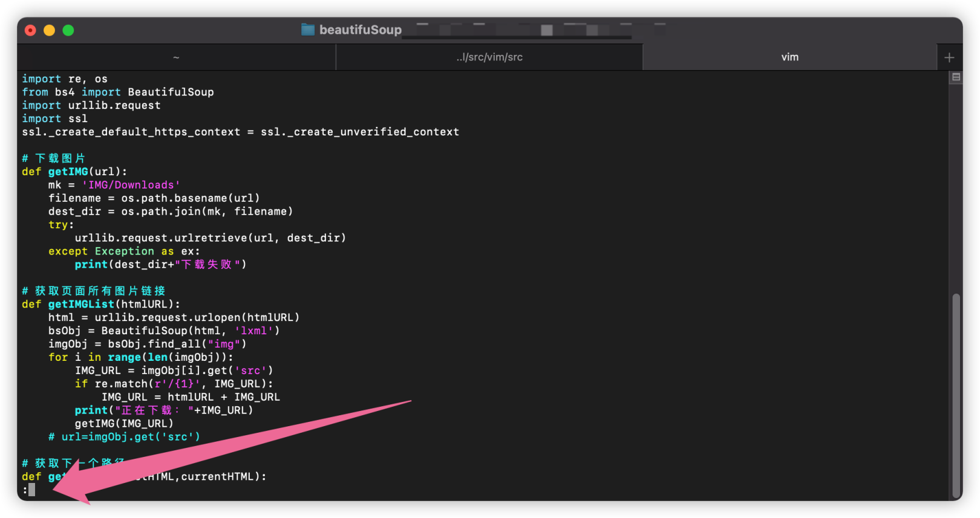Image resolution: width=980 pixels, height=518 pixels.
Task: Click the ssl._create_default_https_context assignment line
Action: [x=241, y=132]
